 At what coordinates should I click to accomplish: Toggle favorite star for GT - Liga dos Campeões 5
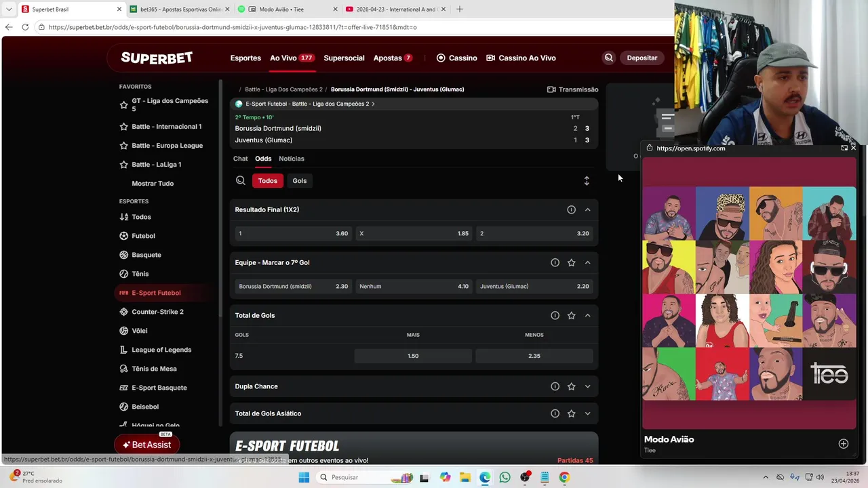(x=123, y=105)
